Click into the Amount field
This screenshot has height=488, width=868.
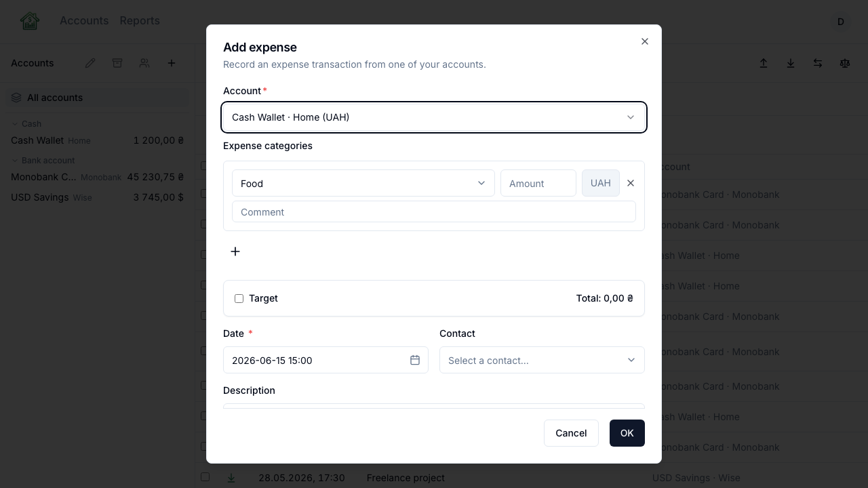click(538, 183)
